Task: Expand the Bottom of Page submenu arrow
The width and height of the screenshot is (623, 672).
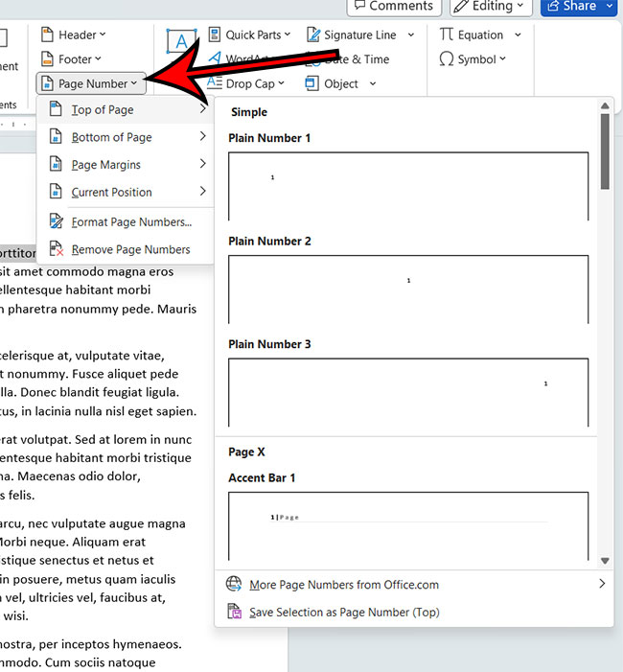Action: click(x=202, y=136)
